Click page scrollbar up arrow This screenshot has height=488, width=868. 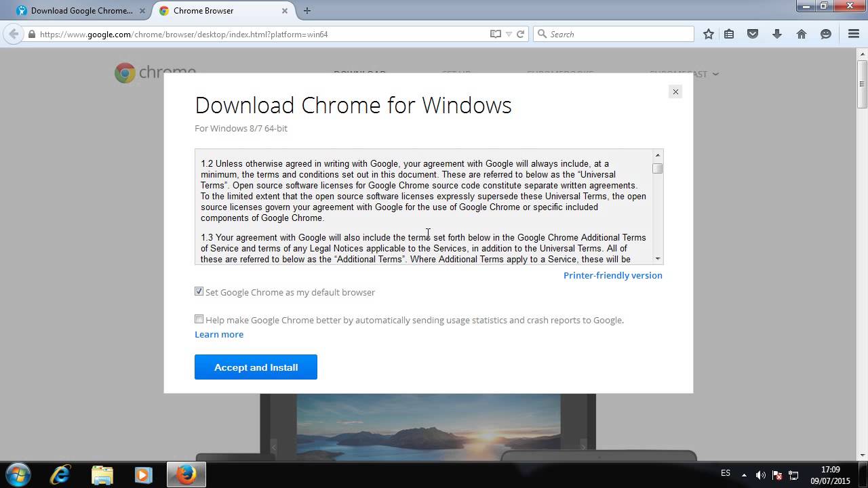coord(862,54)
